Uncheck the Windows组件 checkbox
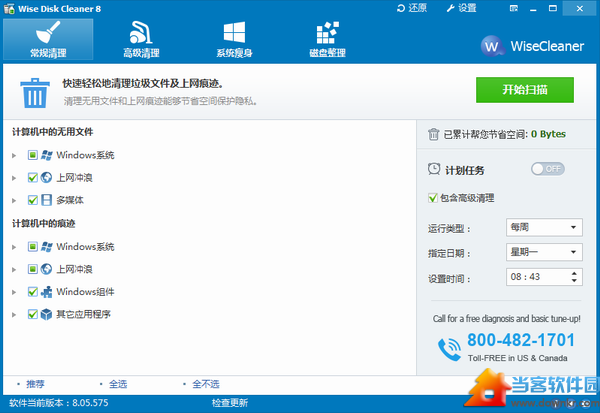 pyautogui.click(x=33, y=292)
